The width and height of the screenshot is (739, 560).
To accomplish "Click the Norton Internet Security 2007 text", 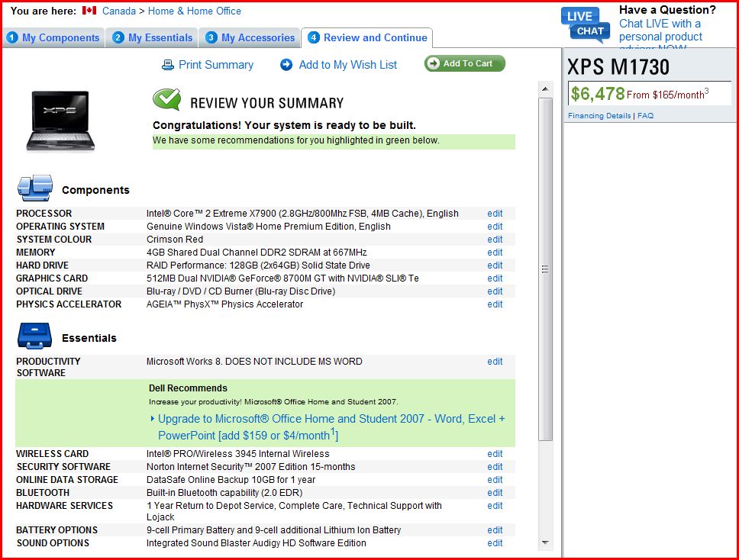I will pos(251,467).
